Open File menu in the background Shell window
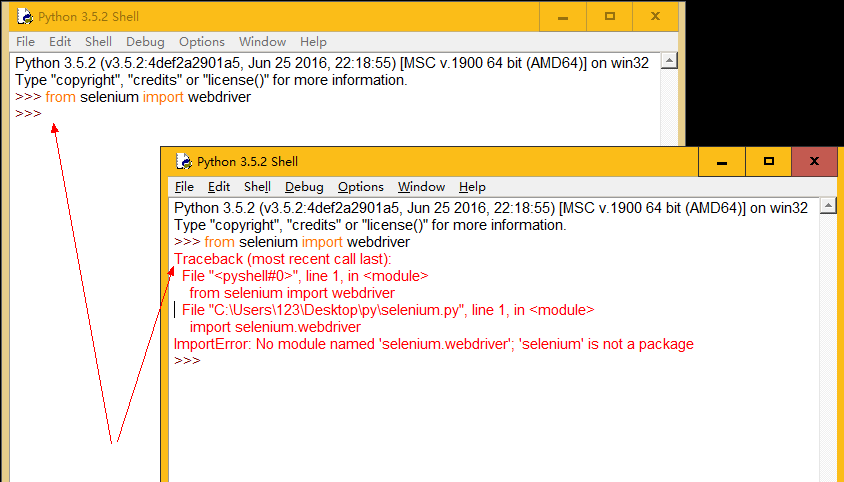The image size is (844, 482). (25, 42)
